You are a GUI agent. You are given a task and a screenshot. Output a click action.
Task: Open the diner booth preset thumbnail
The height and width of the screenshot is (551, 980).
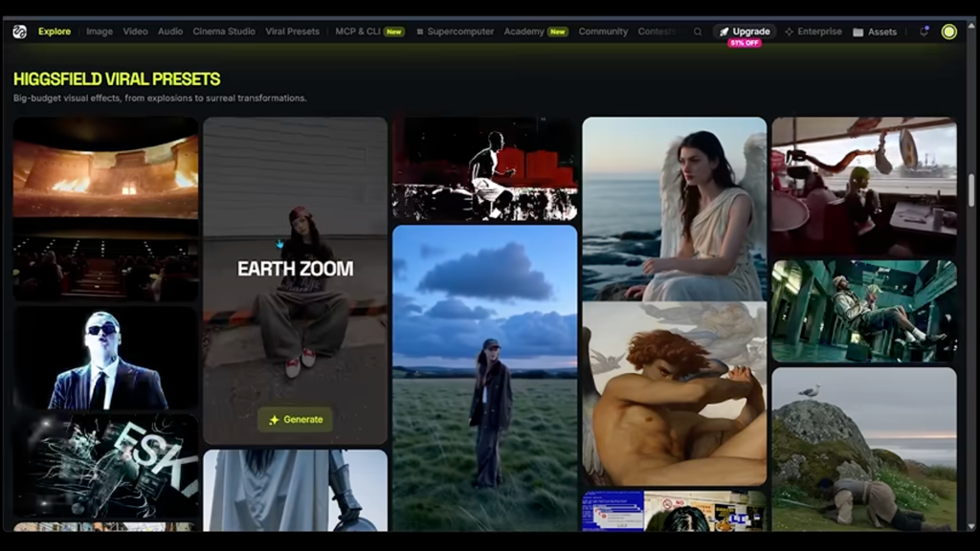[x=864, y=187]
